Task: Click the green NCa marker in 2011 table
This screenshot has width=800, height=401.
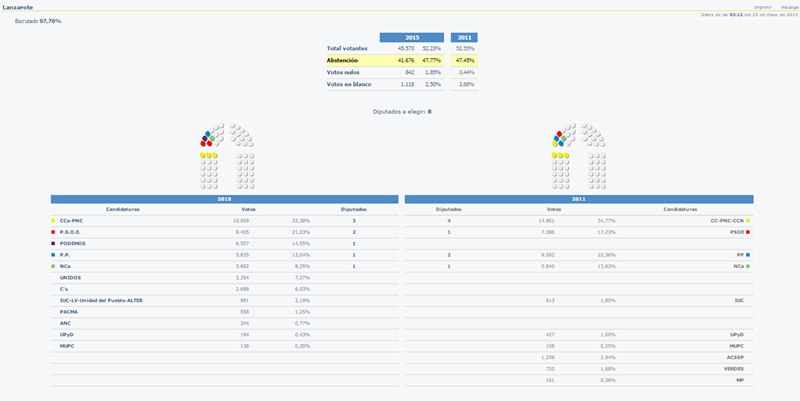Action: click(747, 266)
